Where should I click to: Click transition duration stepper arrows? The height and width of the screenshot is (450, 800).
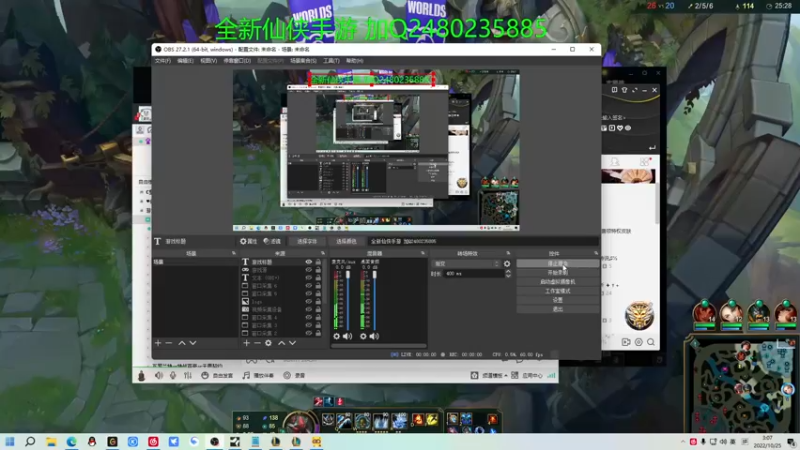coord(508,273)
